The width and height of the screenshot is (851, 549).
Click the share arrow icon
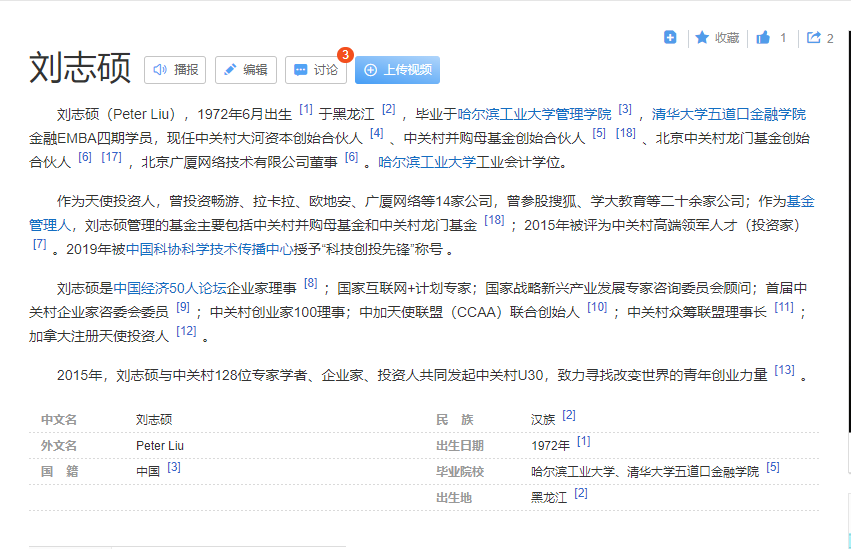[x=814, y=37]
